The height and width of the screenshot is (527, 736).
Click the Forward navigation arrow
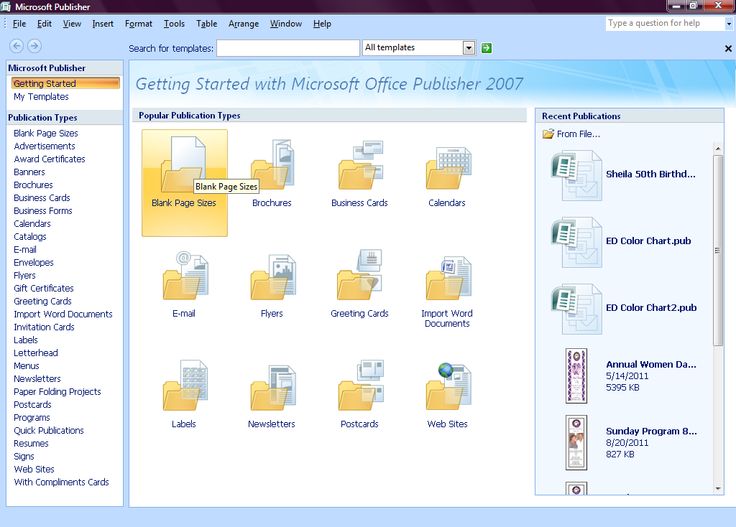click(x=34, y=46)
